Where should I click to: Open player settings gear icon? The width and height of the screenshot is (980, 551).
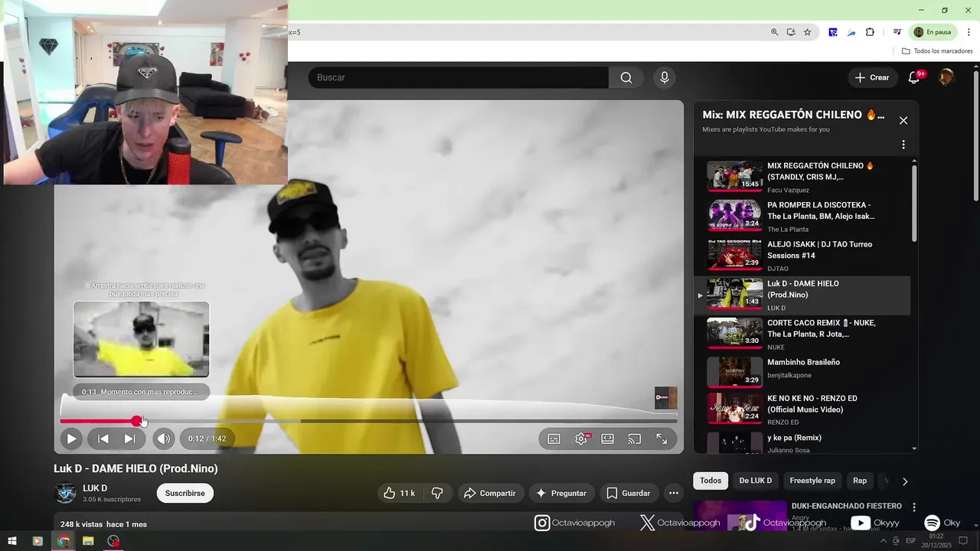point(581,439)
